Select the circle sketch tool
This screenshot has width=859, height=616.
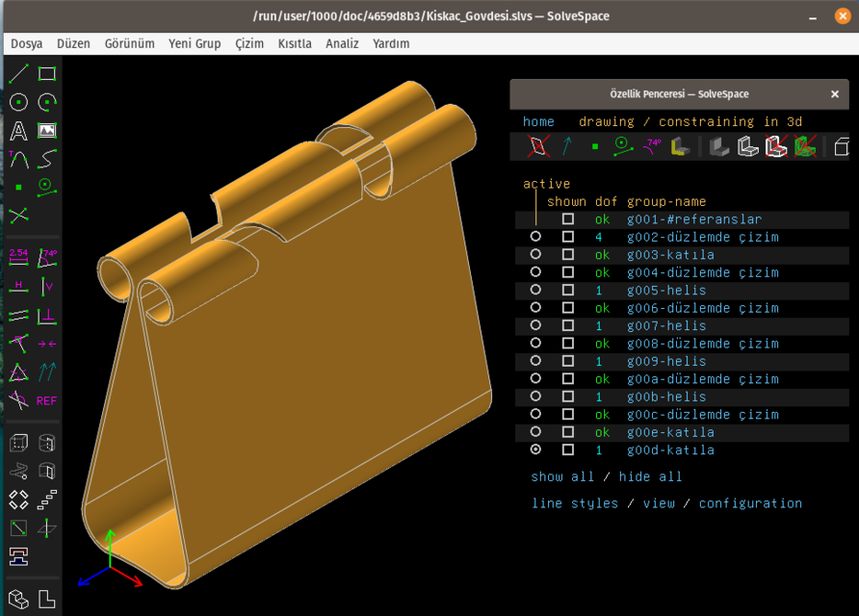tap(17, 101)
